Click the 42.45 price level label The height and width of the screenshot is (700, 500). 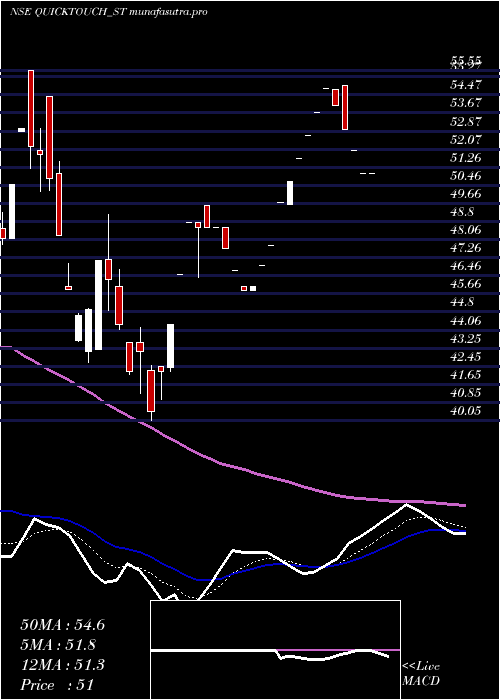(x=466, y=357)
